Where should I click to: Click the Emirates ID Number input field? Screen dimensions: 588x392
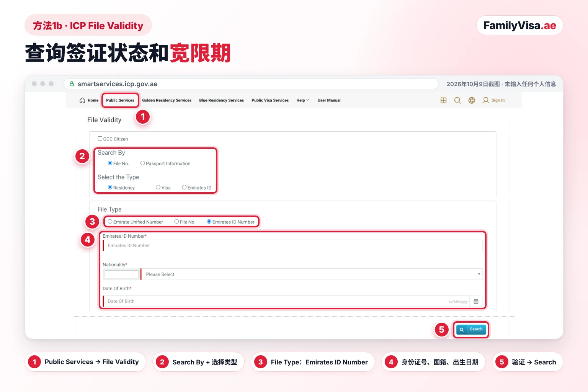(x=292, y=245)
